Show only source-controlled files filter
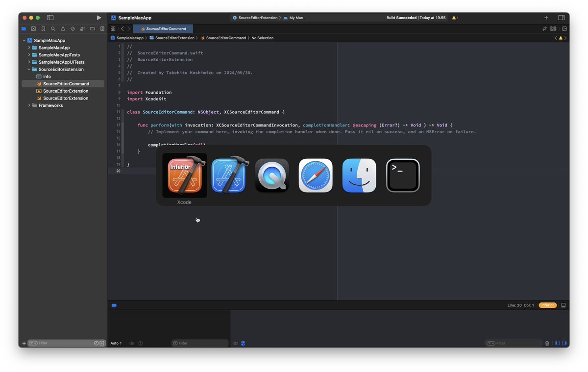 [x=102, y=343]
